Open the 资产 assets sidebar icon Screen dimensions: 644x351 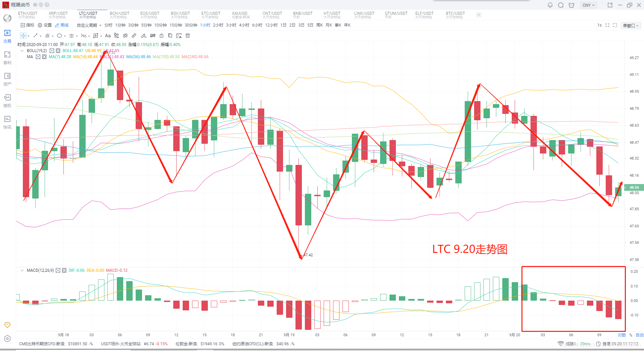pyautogui.click(x=7, y=79)
